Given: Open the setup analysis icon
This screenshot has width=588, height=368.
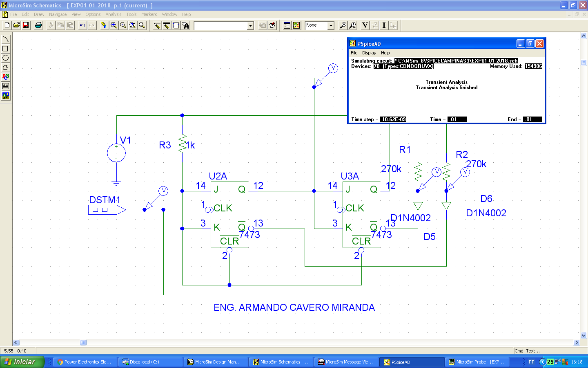Looking at the screenshot, I should pyautogui.click(x=287, y=25).
